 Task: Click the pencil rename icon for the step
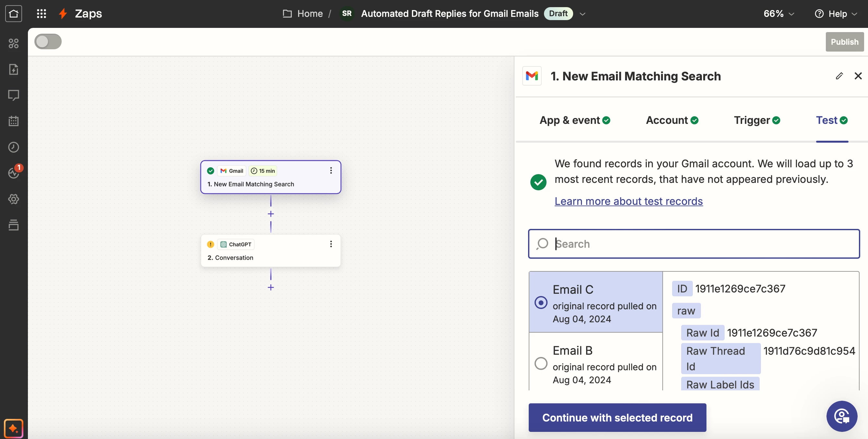click(x=839, y=76)
